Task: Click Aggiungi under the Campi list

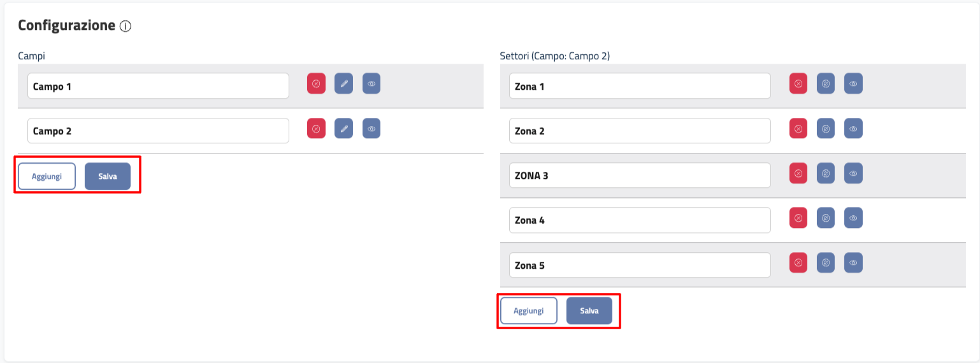Action: pos(47,176)
